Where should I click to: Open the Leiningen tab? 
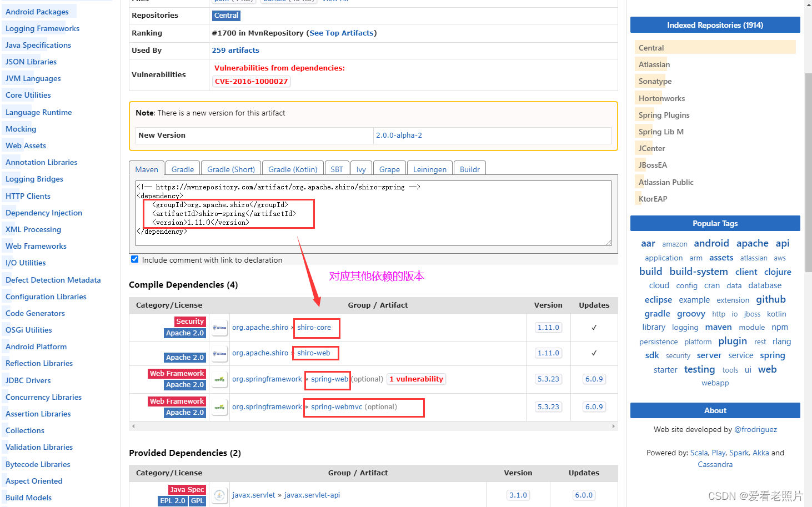point(430,169)
